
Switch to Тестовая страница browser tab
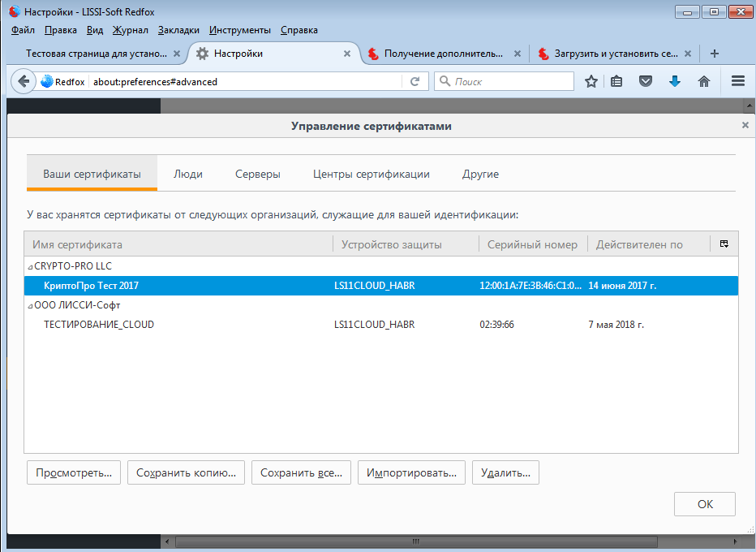tap(97, 54)
